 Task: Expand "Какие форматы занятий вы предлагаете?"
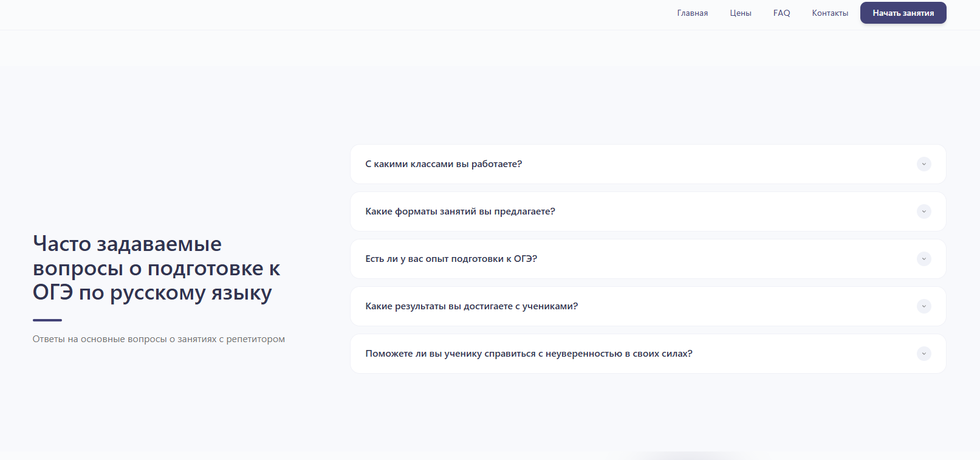[x=460, y=211]
